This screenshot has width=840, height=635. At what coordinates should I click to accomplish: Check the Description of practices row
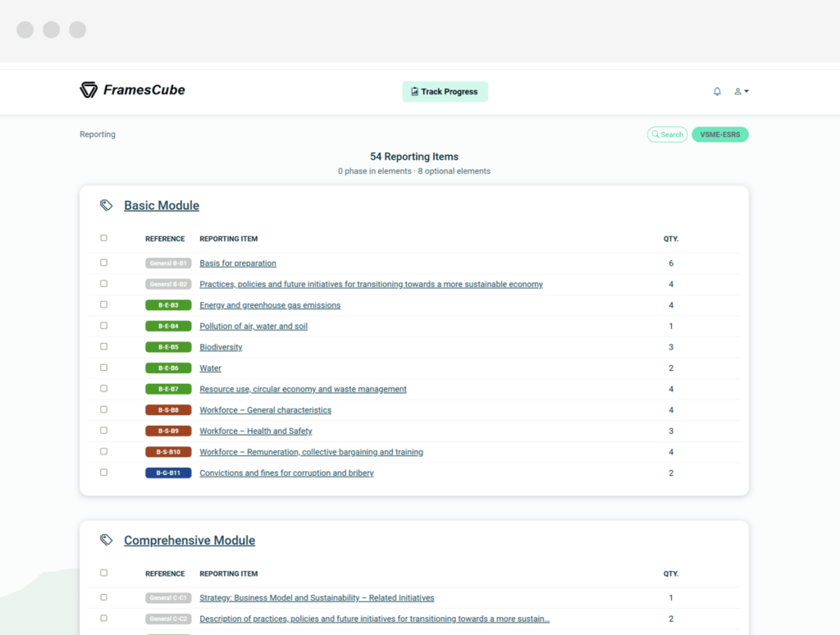[x=104, y=618]
